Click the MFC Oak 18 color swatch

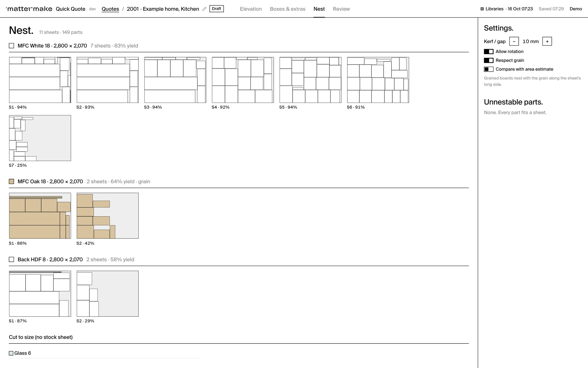(x=12, y=182)
